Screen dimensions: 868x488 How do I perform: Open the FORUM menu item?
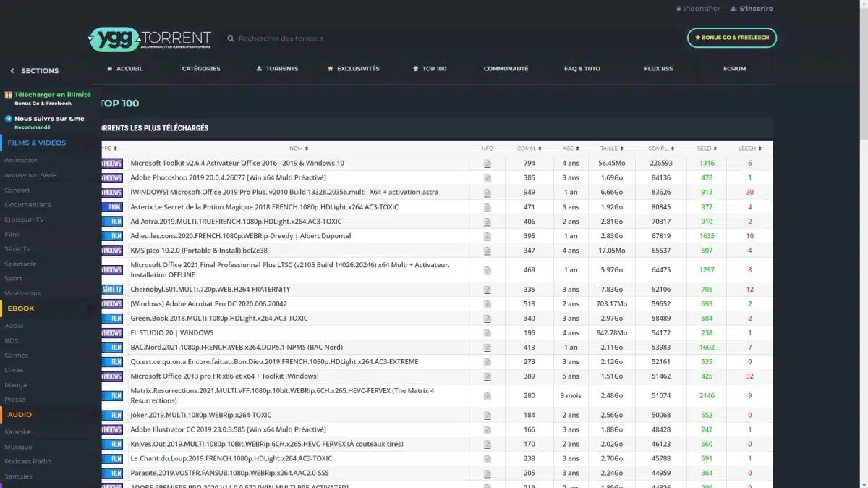coord(734,69)
